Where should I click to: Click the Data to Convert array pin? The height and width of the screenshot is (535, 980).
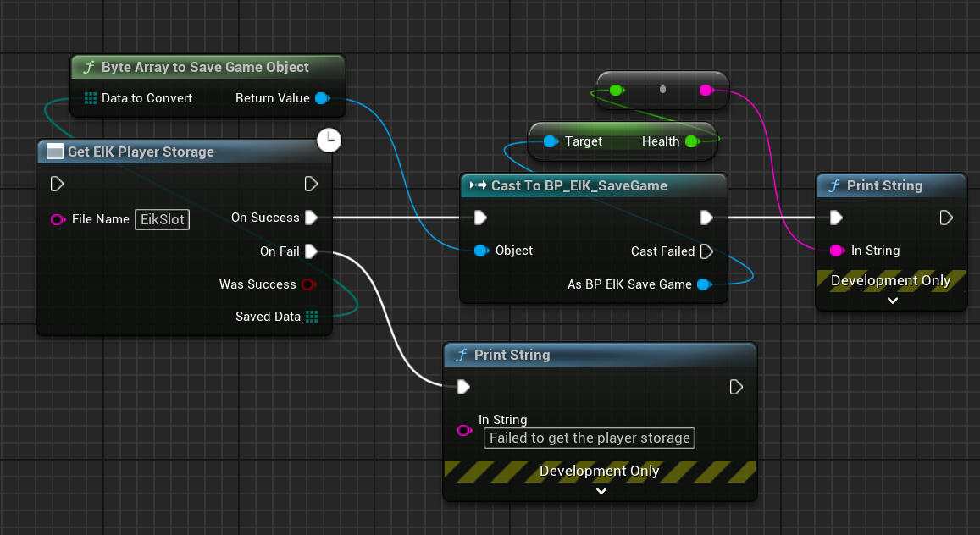click(x=91, y=98)
